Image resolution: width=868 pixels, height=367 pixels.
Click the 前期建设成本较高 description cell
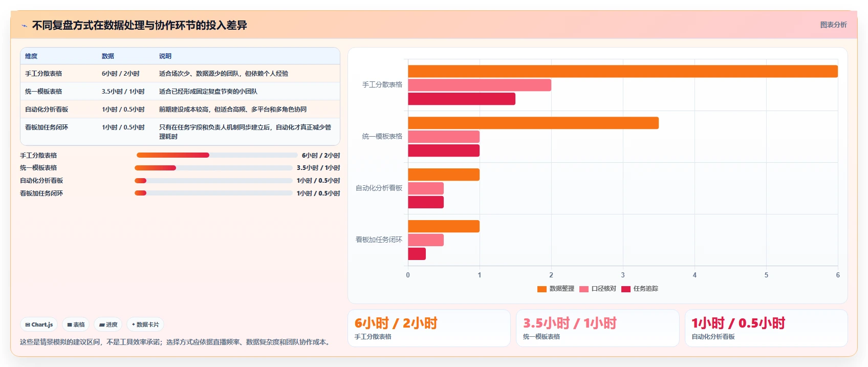coord(233,110)
